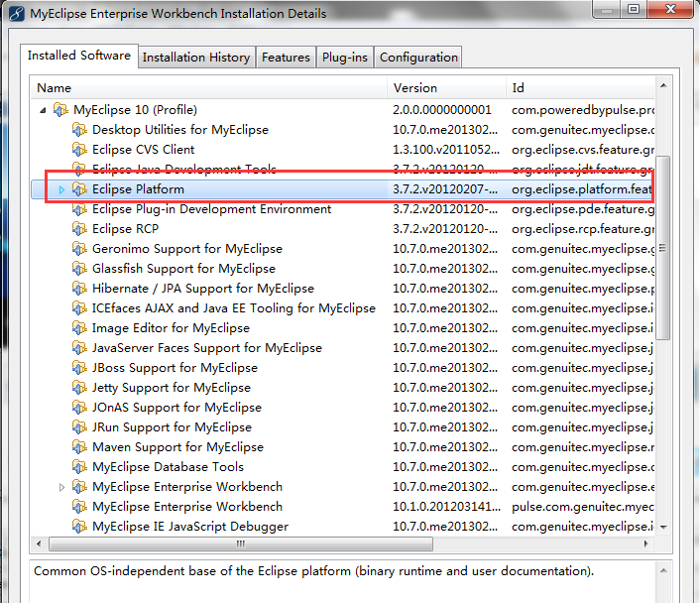700x603 pixels.
Task: Click the Desktop Utilities for MyEclipse icon
Action: click(x=79, y=130)
